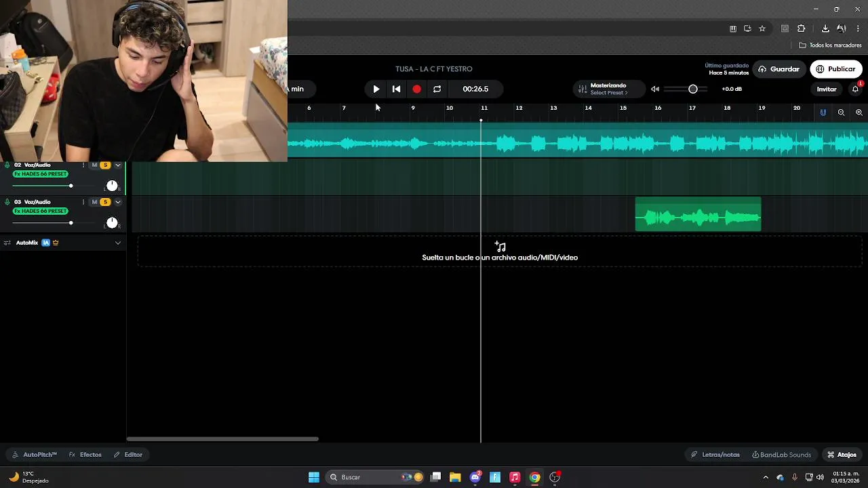Image resolution: width=868 pixels, height=488 pixels.
Task: Solo track 03 Voz/Audio
Action: click(x=105, y=202)
